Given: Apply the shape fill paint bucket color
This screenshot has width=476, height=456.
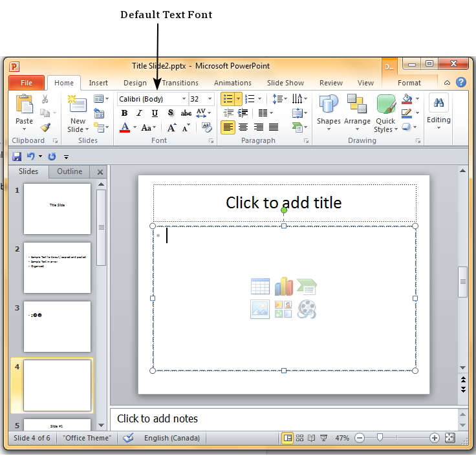Looking at the screenshot, I should point(407,99).
